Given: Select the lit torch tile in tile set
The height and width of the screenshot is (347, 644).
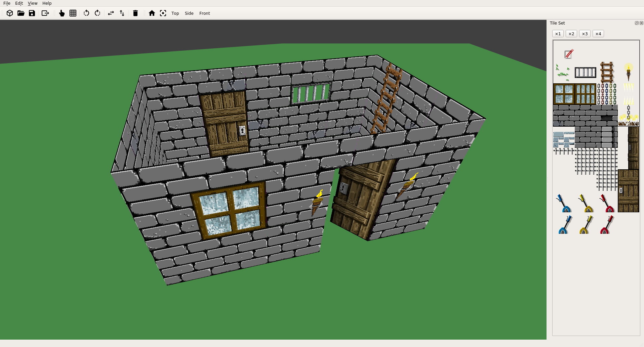Looking at the screenshot, I should (x=629, y=72).
